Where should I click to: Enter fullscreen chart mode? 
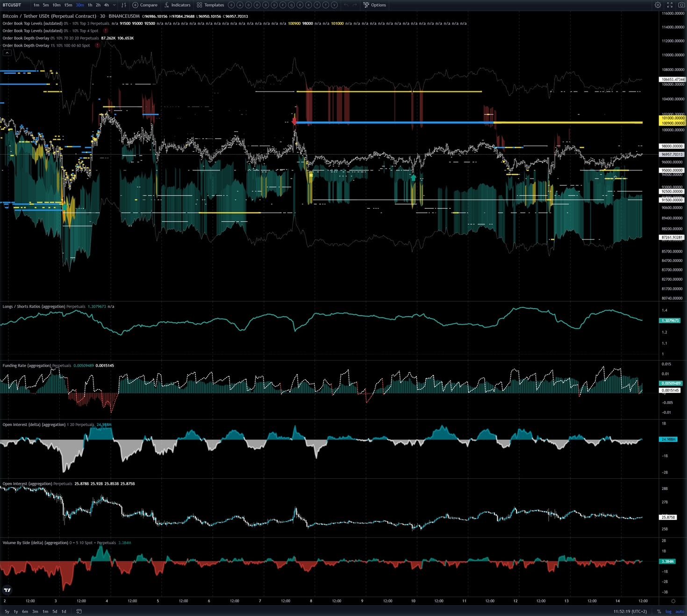670,5
